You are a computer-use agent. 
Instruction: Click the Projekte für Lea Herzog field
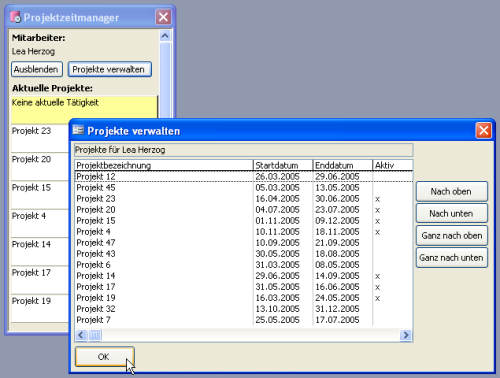coord(244,150)
